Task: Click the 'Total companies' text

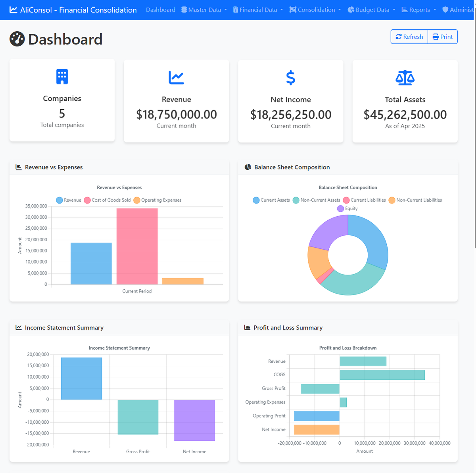Action: pyautogui.click(x=62, y=125)
